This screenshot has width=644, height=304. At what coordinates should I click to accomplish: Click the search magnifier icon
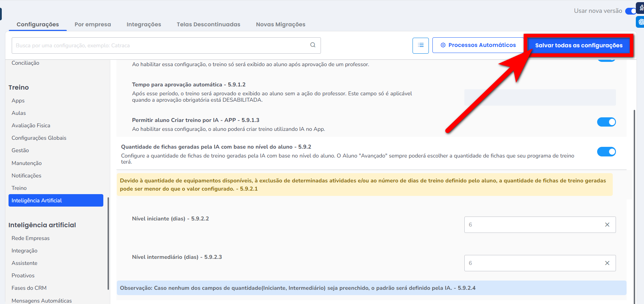pyautogui.click(x=313, y=45)
